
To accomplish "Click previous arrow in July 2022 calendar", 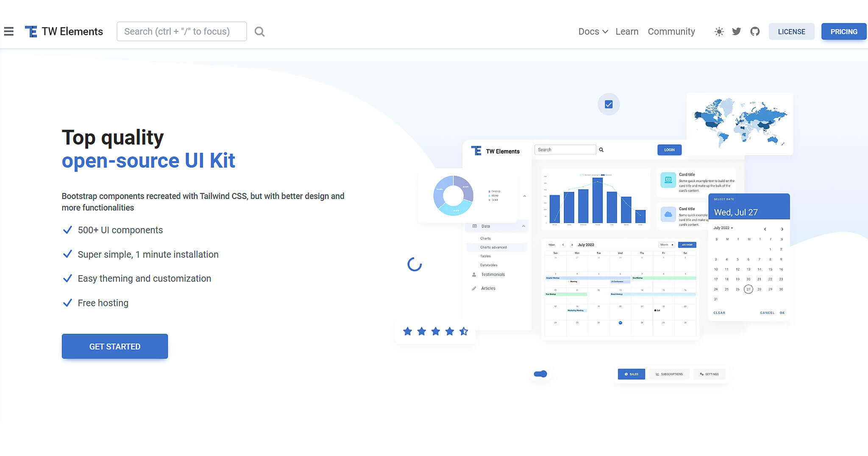I will click(563, 245).
